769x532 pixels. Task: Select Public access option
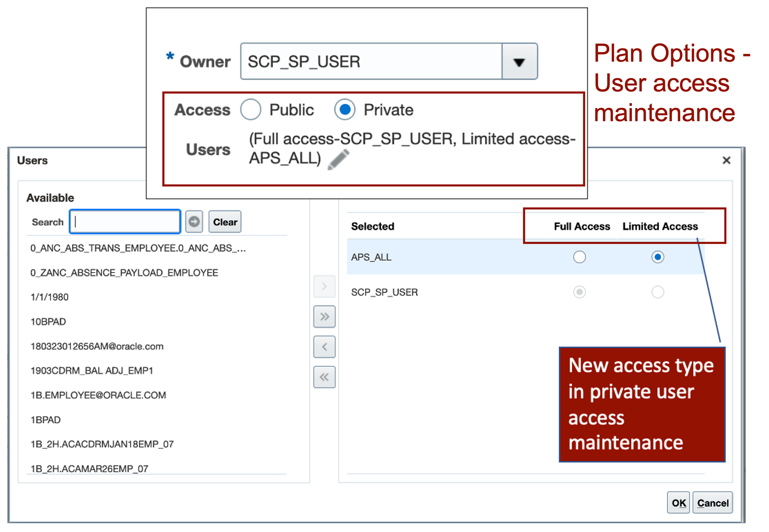pos(252,109)
